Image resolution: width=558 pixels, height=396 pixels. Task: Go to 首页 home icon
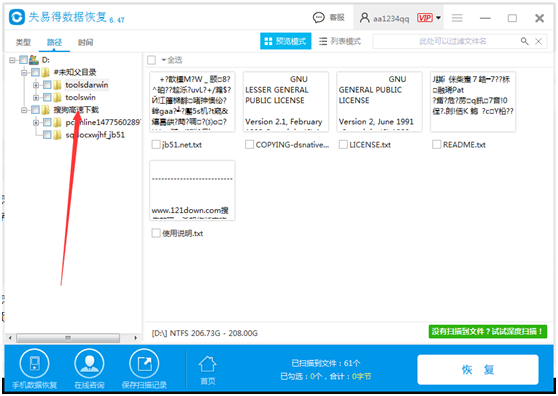tap(207, 364)
